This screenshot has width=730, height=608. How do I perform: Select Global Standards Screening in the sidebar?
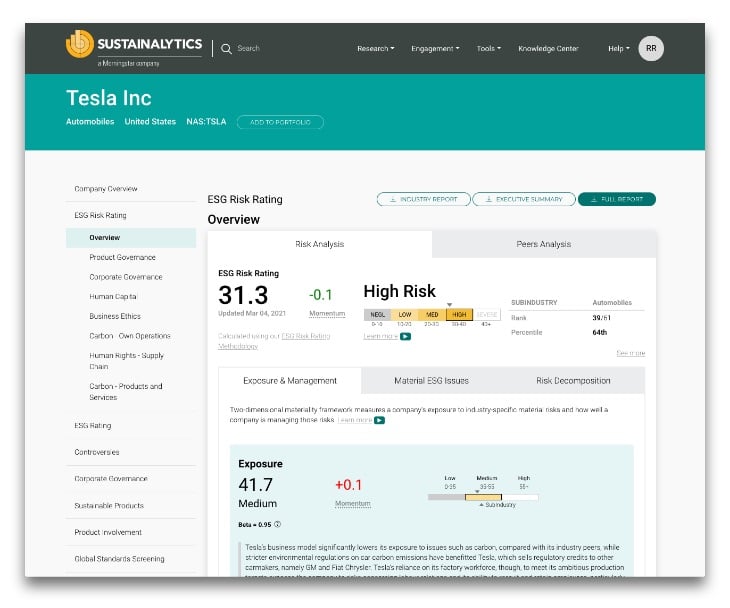coord(119,559)
